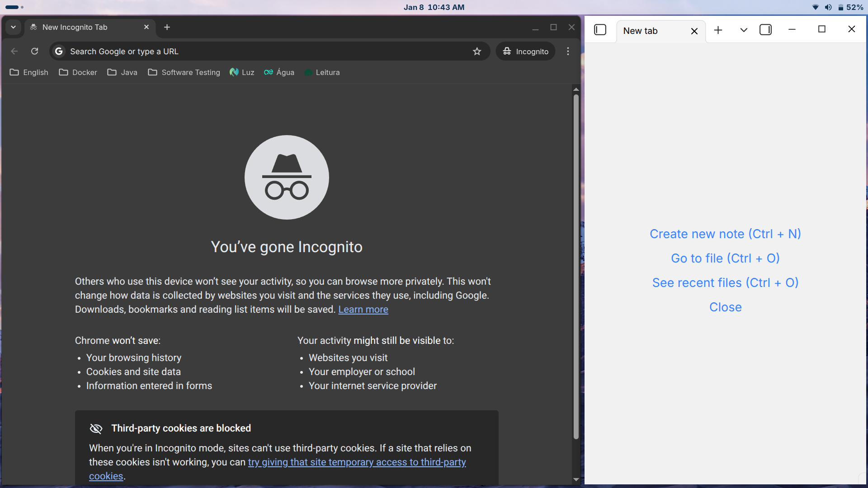
Task: Open the Luz bookmark
Action: [x=242, y=72]
